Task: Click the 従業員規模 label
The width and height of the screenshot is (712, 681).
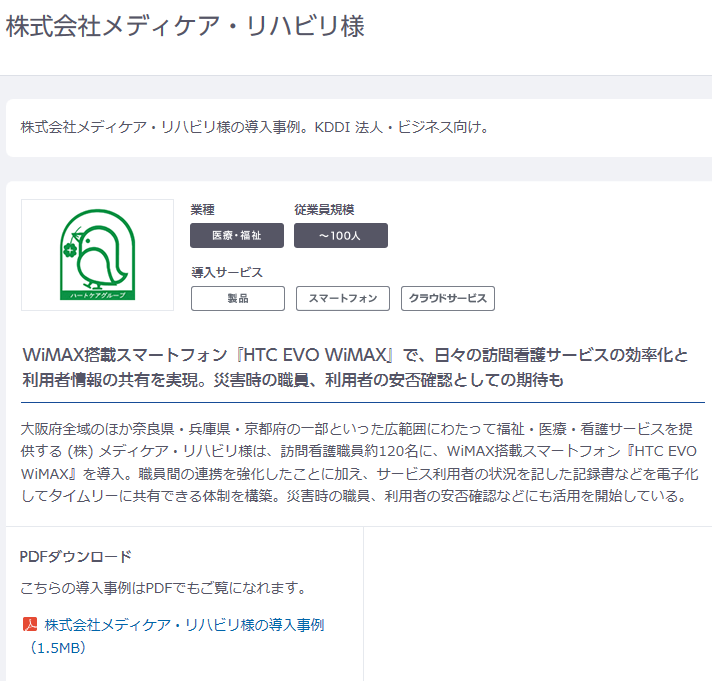Action: click(x=324, y=209)
